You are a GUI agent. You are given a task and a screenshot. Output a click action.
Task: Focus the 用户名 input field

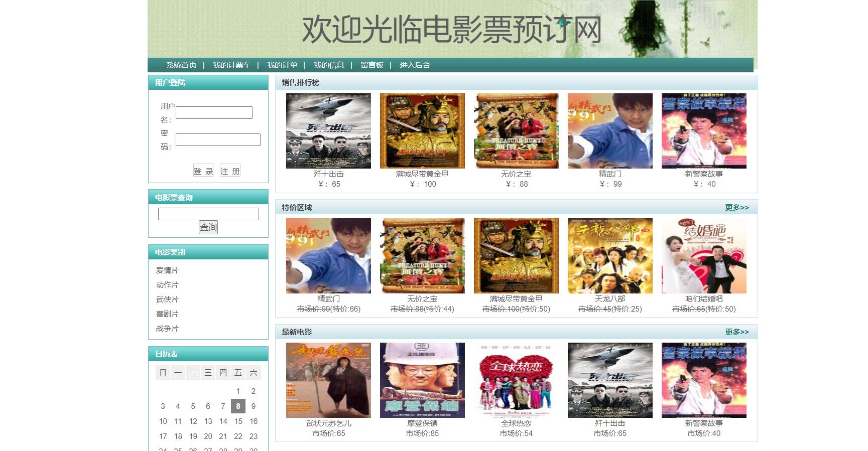click(214, 113)
